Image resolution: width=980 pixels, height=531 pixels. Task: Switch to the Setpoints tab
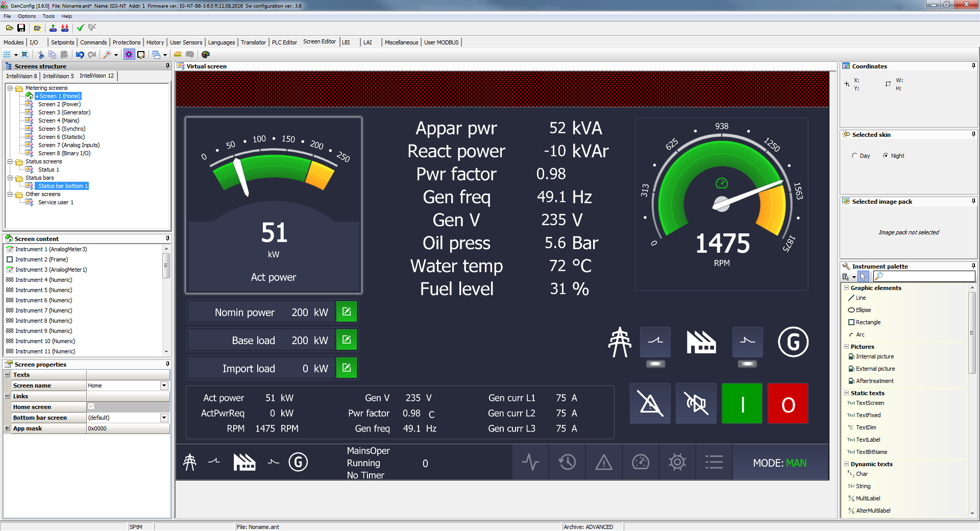click(x=62, y=42)
